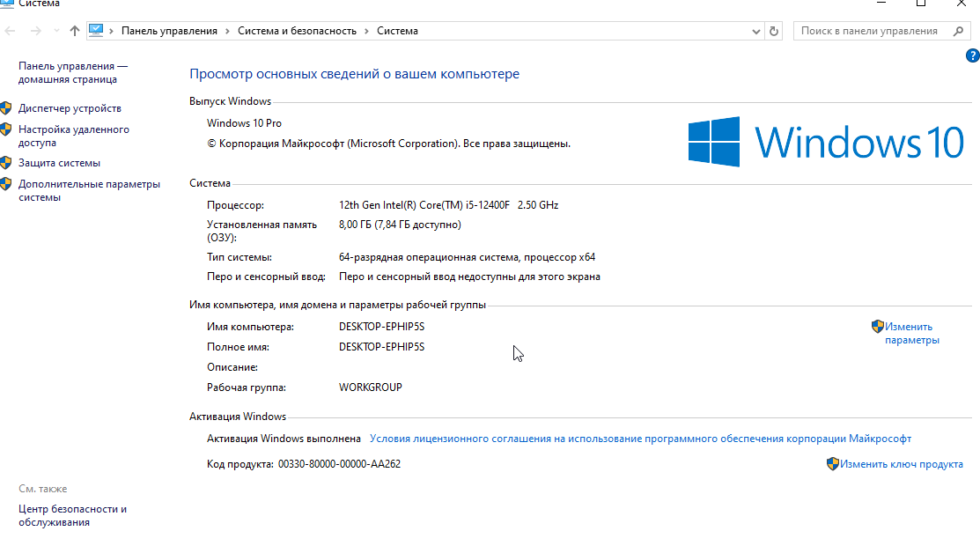
Task: Click 'Полное имя' value DESKTOP-EPHIP5S
Action: (382, 346)
